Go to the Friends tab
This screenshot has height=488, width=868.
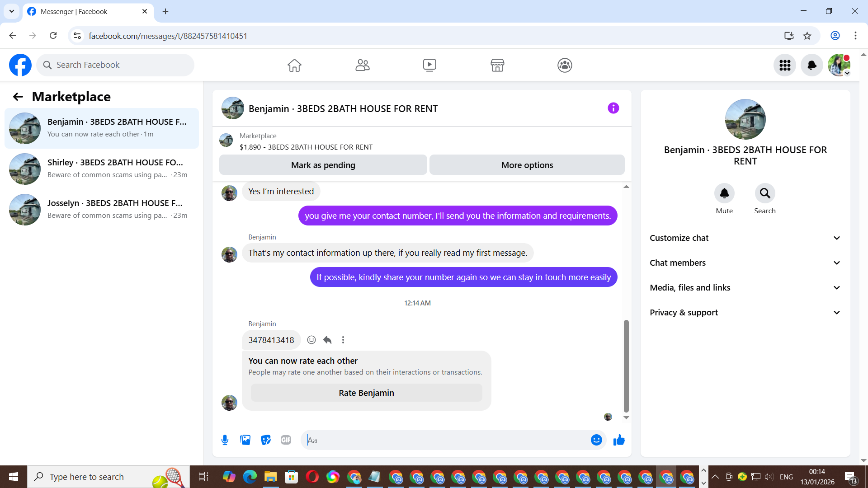pyautogui.click(x=362, y=65)
